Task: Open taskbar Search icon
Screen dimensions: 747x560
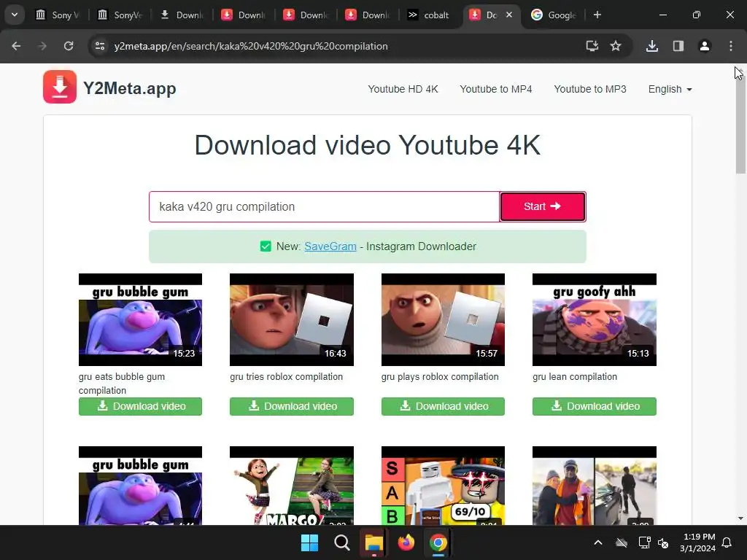Action: pos(341,542)
